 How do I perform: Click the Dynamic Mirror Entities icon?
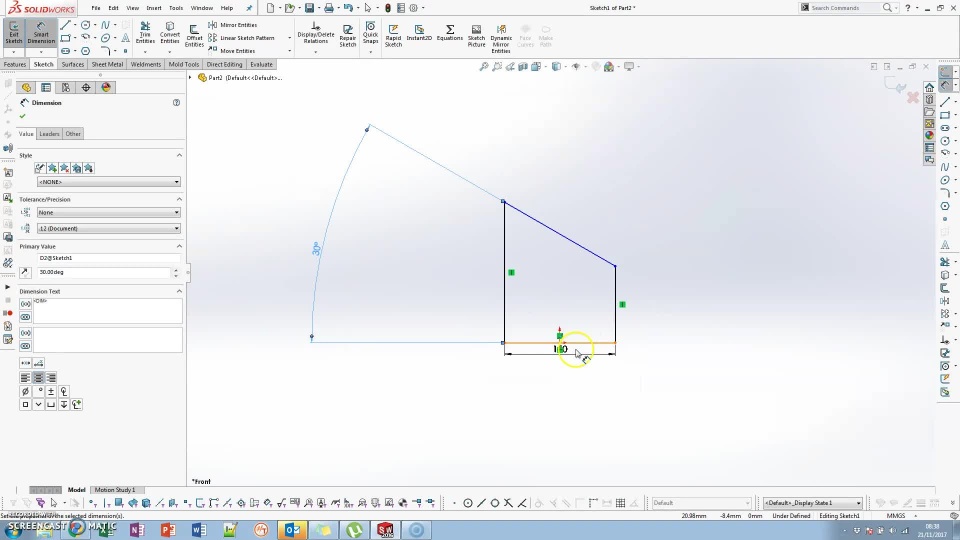click(x=501, y=39)
